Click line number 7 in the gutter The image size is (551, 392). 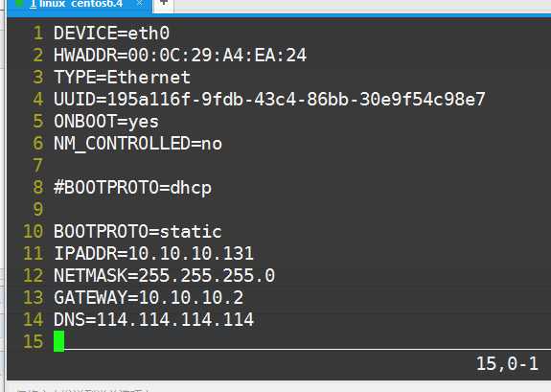click(x=38, y=166)
